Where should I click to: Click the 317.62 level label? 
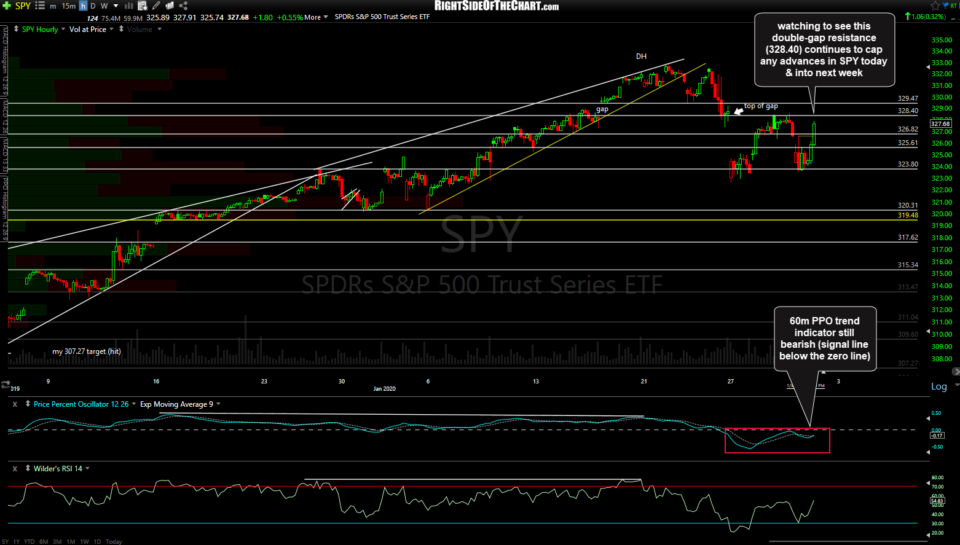click(908, 238)
